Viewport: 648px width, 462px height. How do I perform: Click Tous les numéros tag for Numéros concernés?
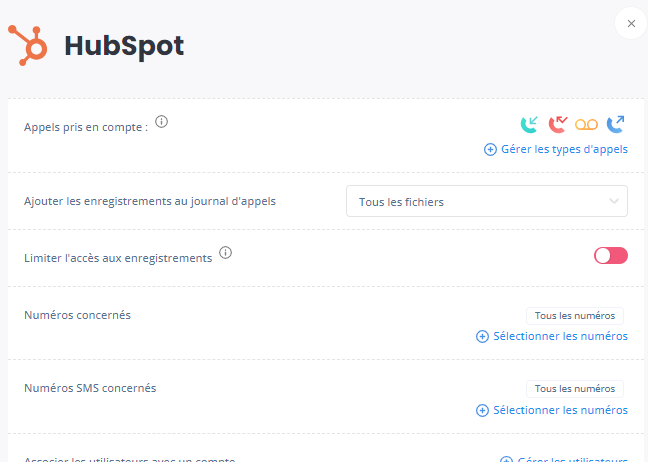(x=575, y=316)
